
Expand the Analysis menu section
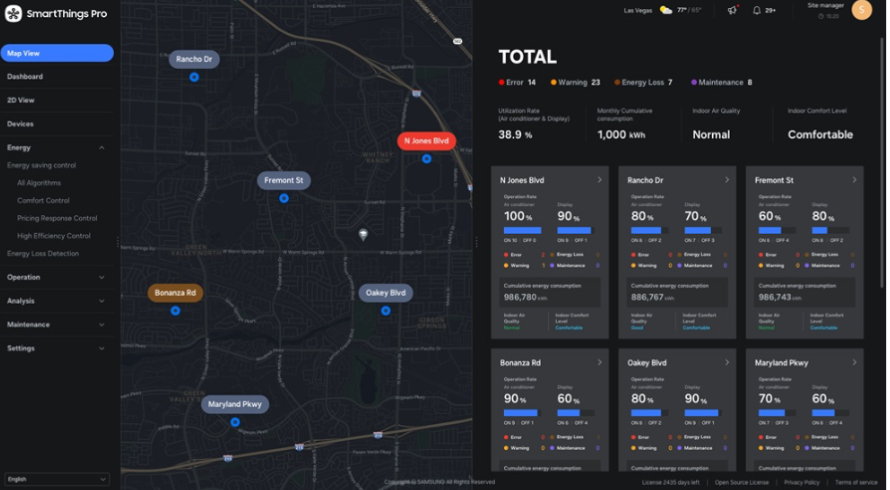[x=102, y=301]
